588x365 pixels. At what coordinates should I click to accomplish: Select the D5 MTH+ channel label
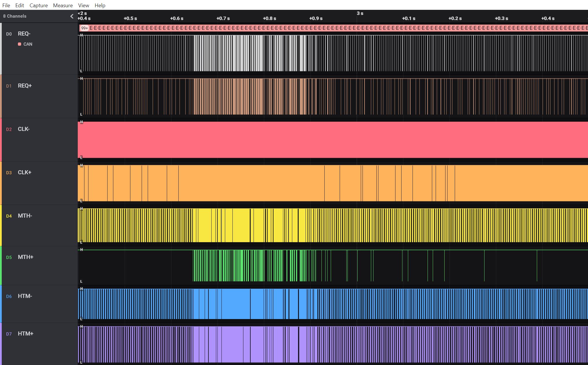25,257
